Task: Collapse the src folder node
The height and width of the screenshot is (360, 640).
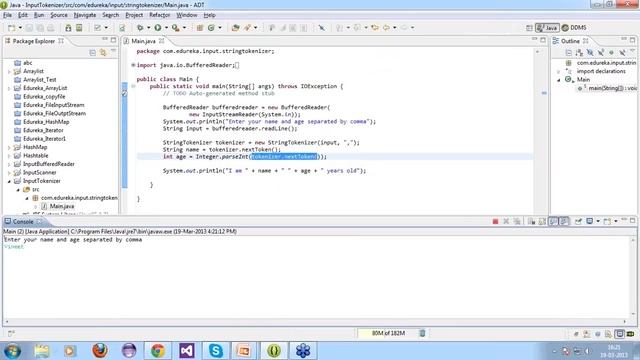Action: [18, 190]
